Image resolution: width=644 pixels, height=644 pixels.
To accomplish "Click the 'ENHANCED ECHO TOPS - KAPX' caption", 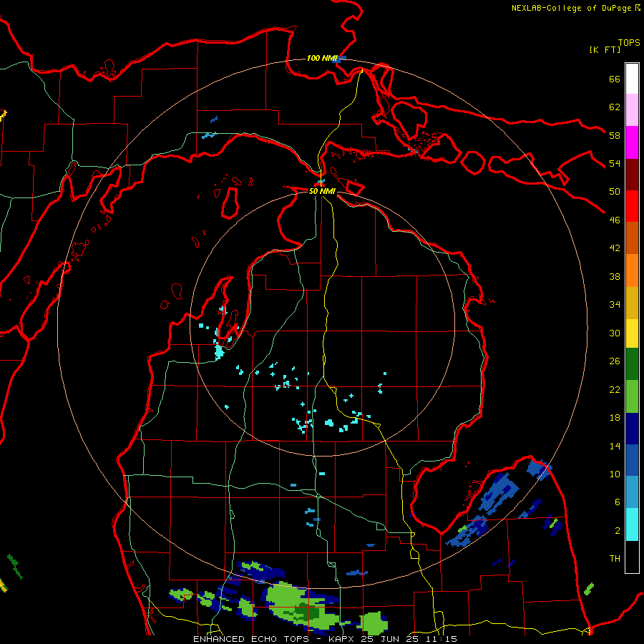I will 275,639.
